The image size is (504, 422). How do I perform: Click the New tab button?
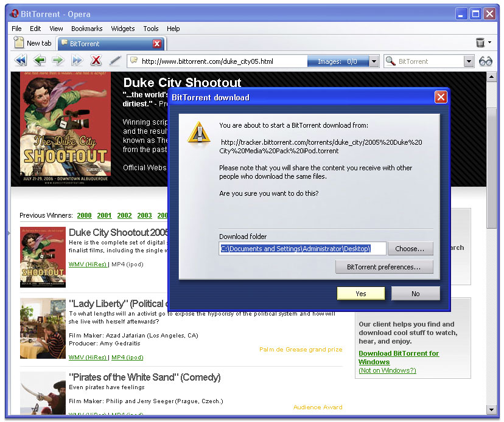(x=33, y=43)
